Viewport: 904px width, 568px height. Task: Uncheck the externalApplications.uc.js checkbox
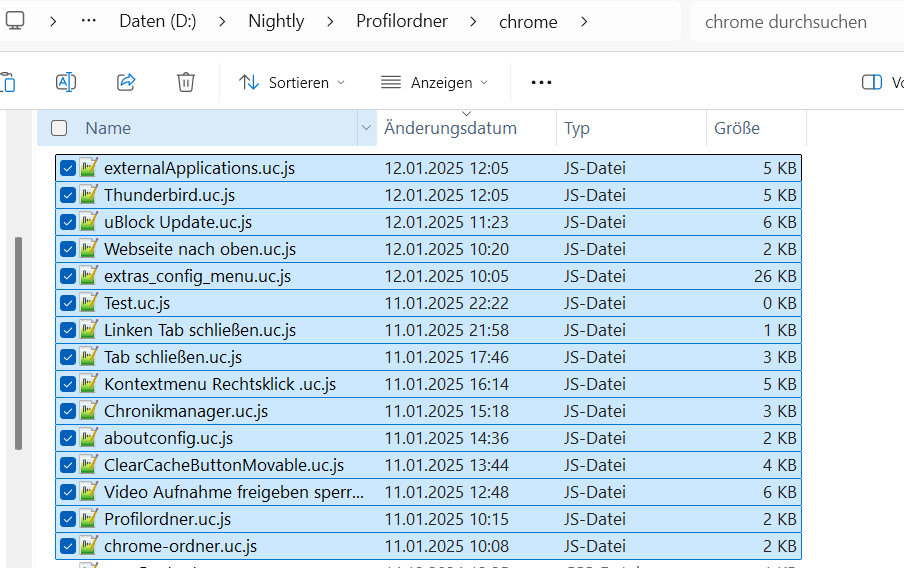67,168
